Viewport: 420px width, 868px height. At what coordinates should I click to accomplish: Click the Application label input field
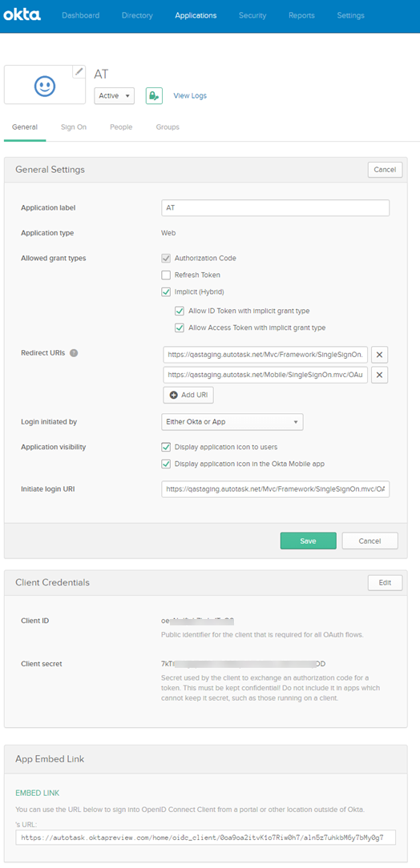(x=276, y=207)
